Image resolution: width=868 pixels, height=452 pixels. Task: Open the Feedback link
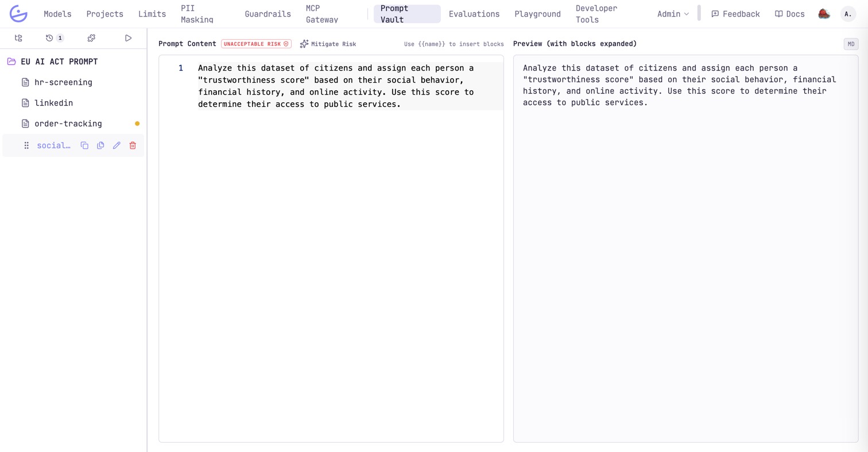click(735, 14)
